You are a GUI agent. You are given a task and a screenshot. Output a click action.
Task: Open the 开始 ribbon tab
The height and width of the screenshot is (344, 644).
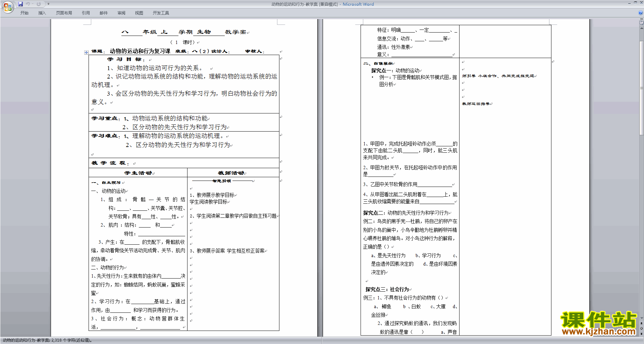pos(24,13)
